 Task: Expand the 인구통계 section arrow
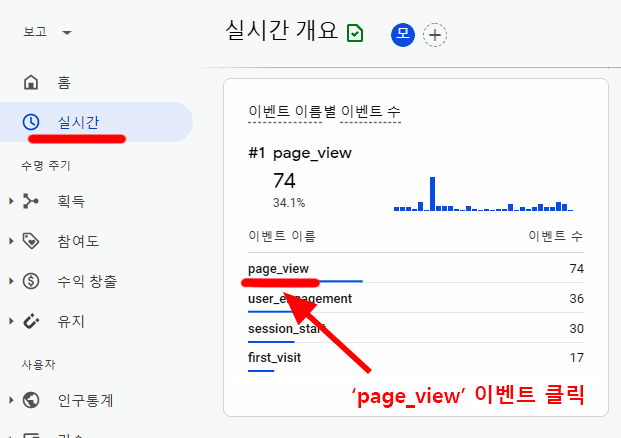tap(11, 400)
